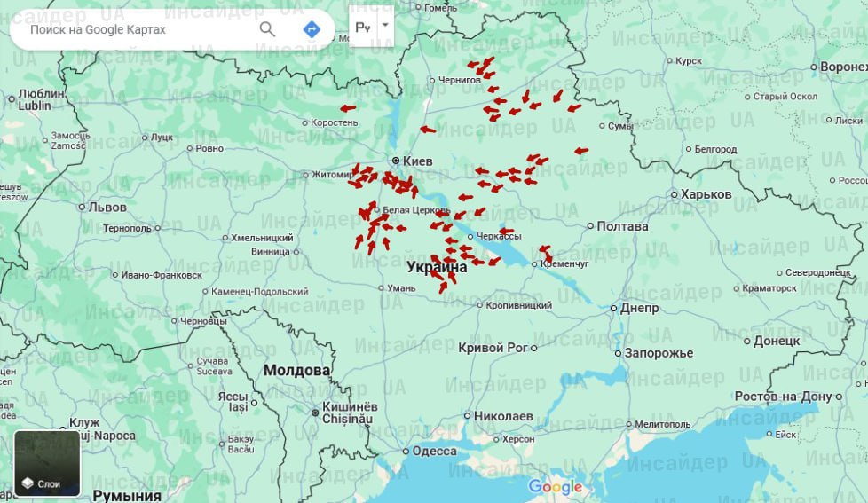This screenshot has width=868, height=503.
Task: Click the Ростов-на-Дону city label
Action: 789,396
